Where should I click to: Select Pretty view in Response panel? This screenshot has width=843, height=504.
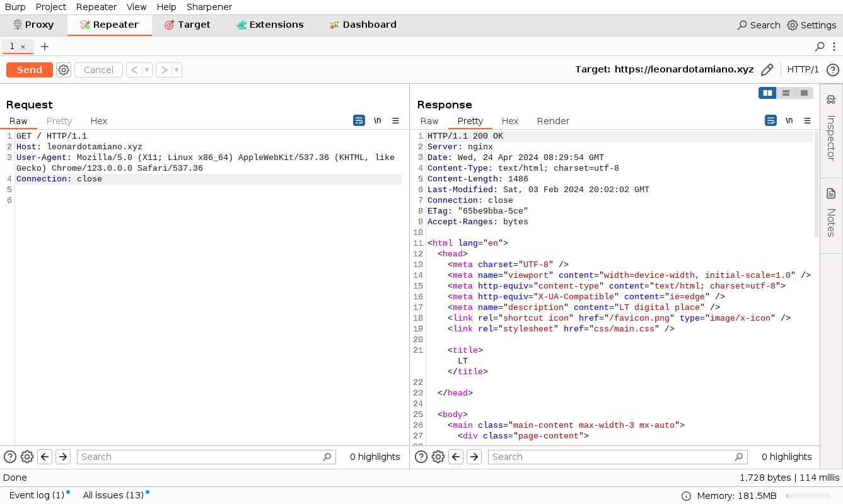[470, 121]
